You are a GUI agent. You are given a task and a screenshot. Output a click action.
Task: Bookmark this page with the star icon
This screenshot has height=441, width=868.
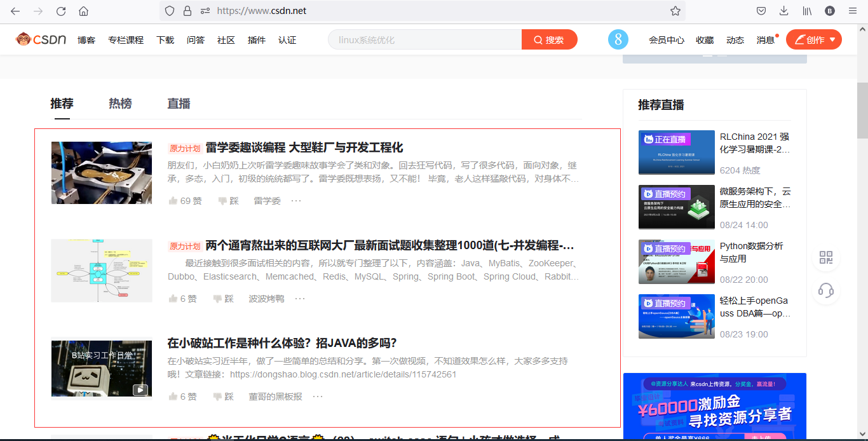pyautogui.click(x=675, y=11)
